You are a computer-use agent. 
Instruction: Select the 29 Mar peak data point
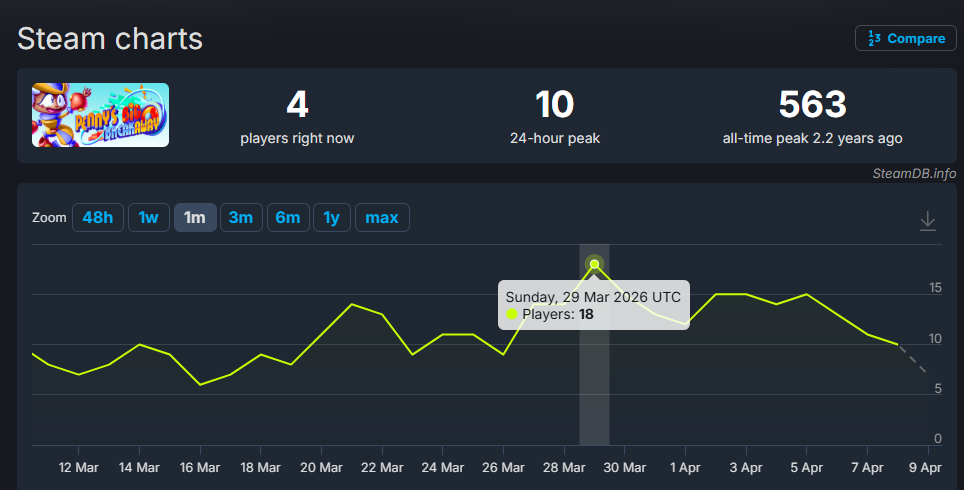coord(595,264)
